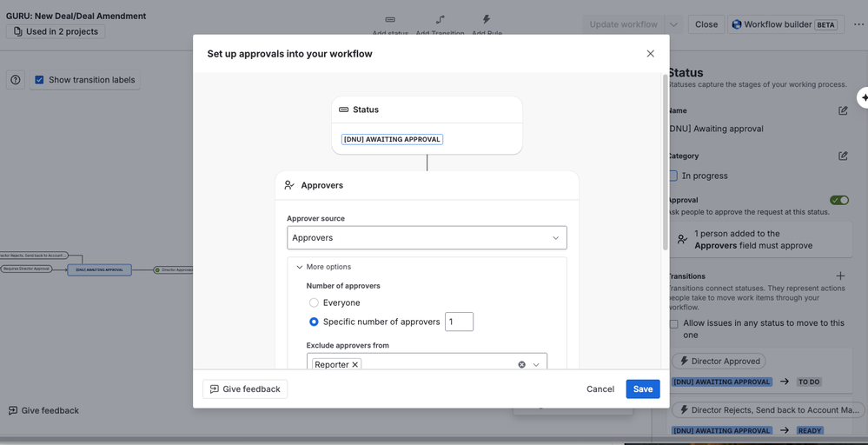The width and height of the screenshot is (868, 445).
Task: Click the Close workflow editor button
Action: [x=706, y=24]
